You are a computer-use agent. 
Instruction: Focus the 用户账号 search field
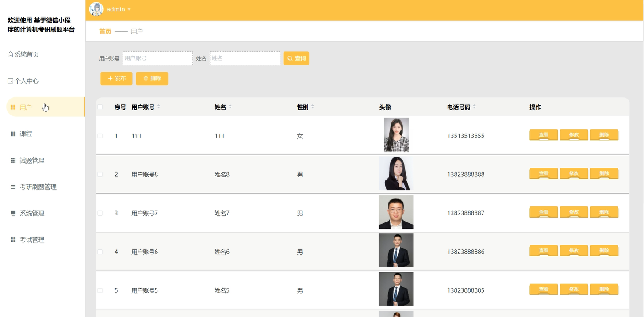tap(158, 58)
